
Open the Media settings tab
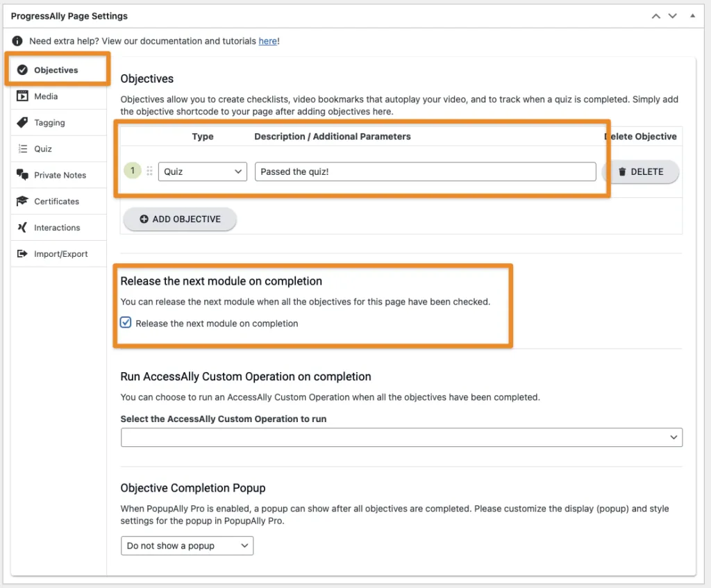click(x=58, y=96)
